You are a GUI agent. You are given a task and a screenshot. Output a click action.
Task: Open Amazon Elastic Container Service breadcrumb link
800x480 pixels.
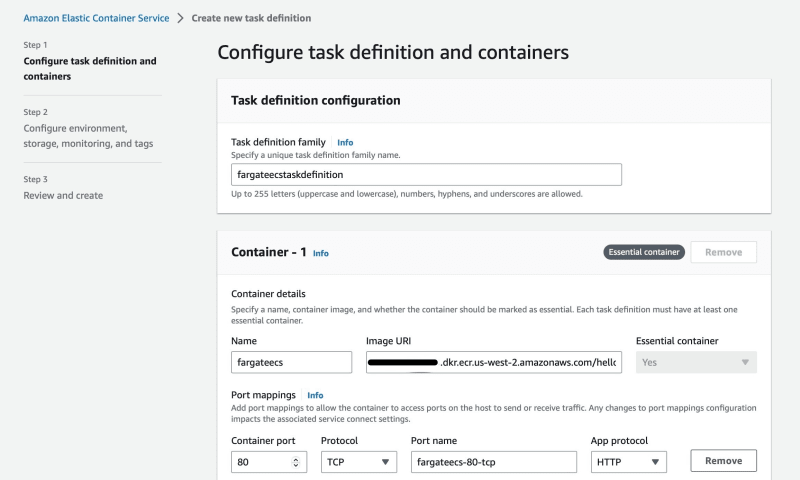[x=96, y=18]
